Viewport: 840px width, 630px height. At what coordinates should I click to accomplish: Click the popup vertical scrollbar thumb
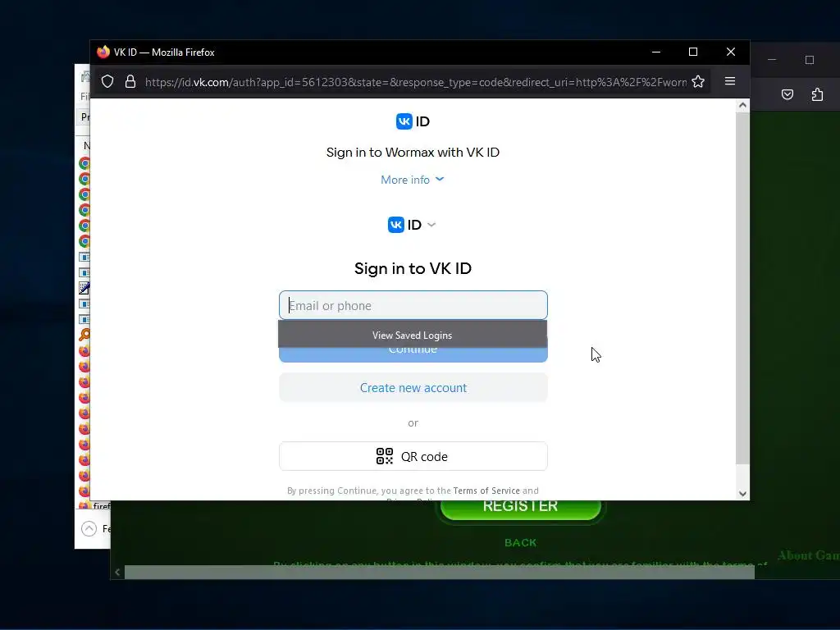pyautogui.click(x=742, y=288)
